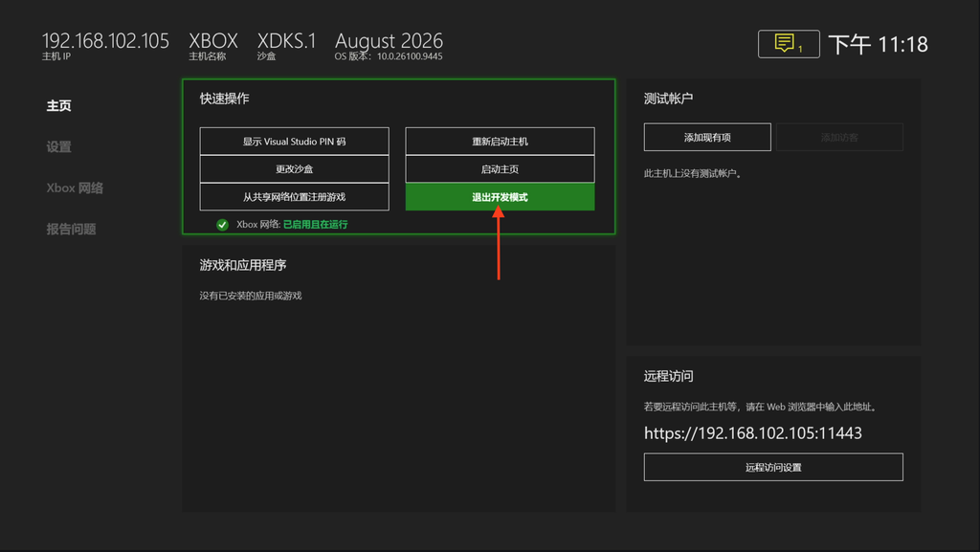Click 从共享网络位置注册游戏 button
The width and height of the screenshot is (980, 552).
295,197
